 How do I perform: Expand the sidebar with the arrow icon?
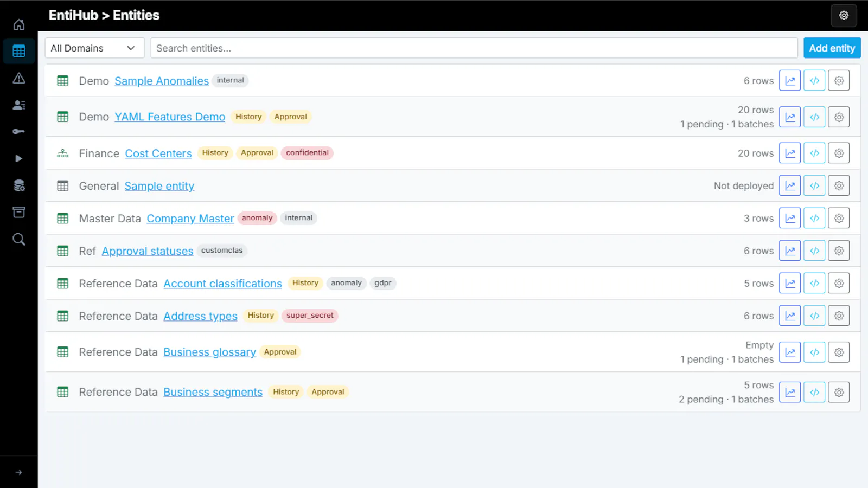point(19,472)
